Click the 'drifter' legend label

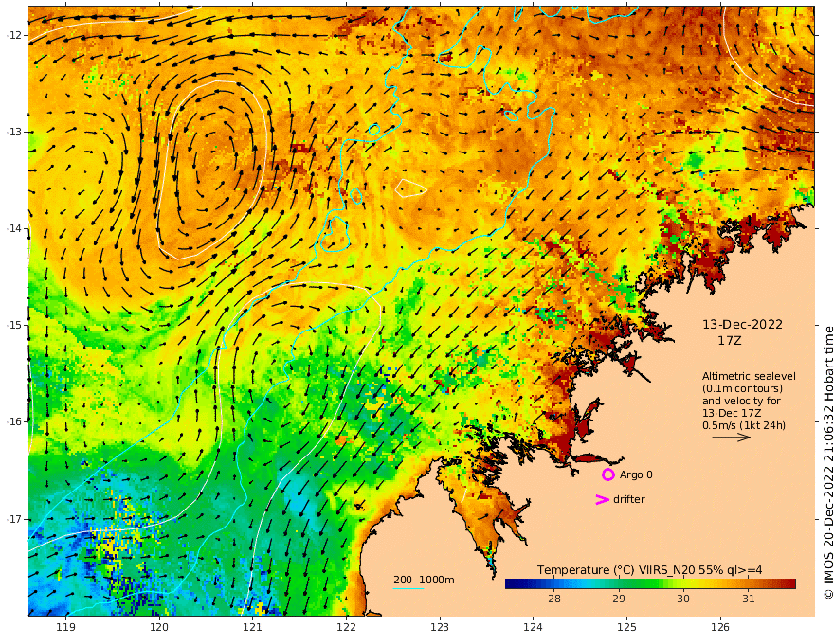tap(629, 499)
